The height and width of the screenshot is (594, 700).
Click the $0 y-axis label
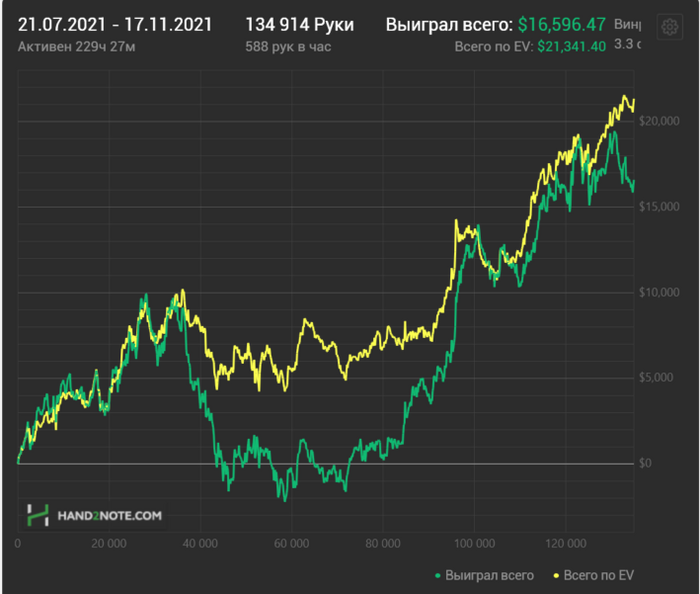(x=645, y=463)
